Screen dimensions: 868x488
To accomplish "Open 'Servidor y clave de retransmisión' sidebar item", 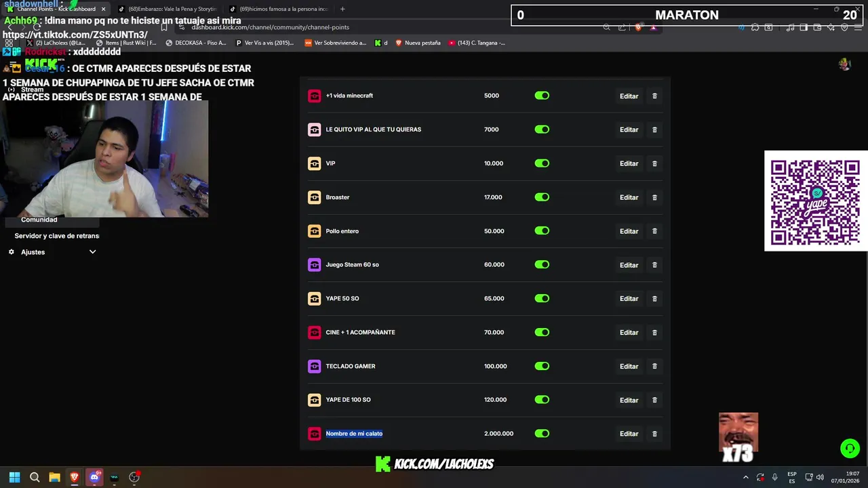I will click(57, 236).
